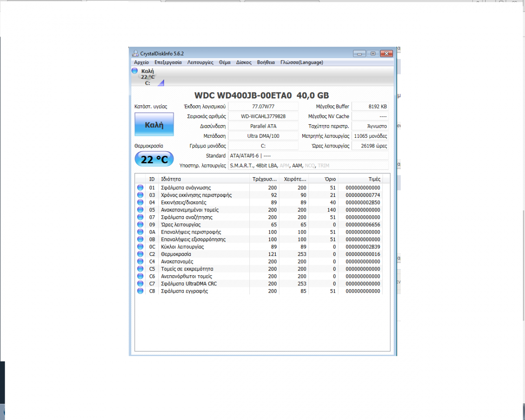Click the interface field Parallel ATA
Image resolution: width=525 pixels, height=420 pixels.
click(263, 126)
